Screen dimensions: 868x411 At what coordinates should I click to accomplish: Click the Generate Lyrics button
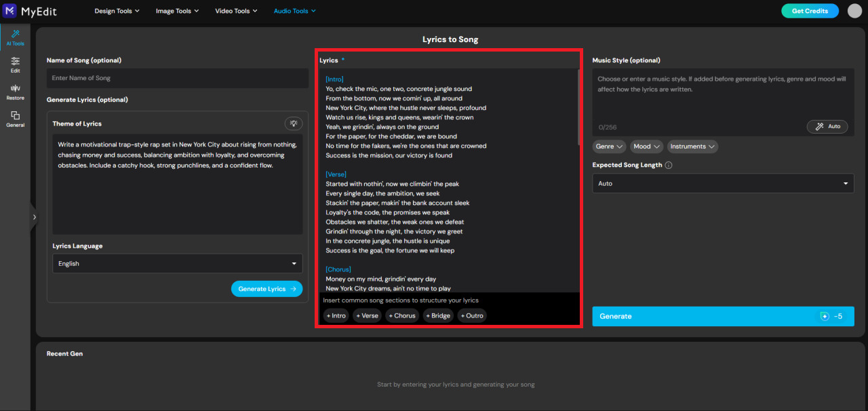(267, 288)
